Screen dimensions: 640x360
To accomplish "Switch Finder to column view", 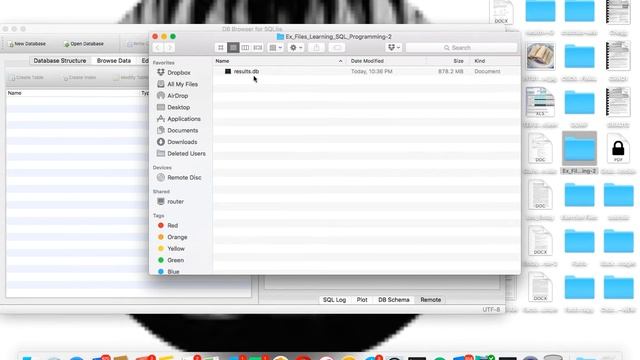I will tap(245, 48).
